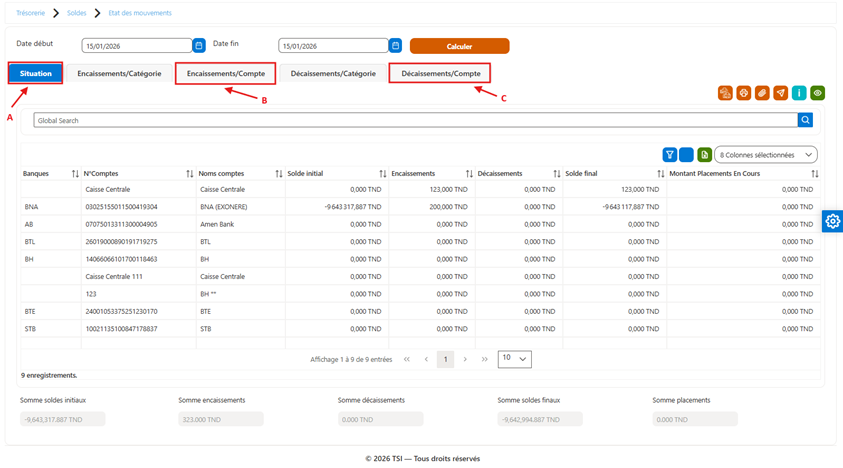Focus the Global Search input field
This screenshot has width=843, height=468.
(x=416, y=120)
